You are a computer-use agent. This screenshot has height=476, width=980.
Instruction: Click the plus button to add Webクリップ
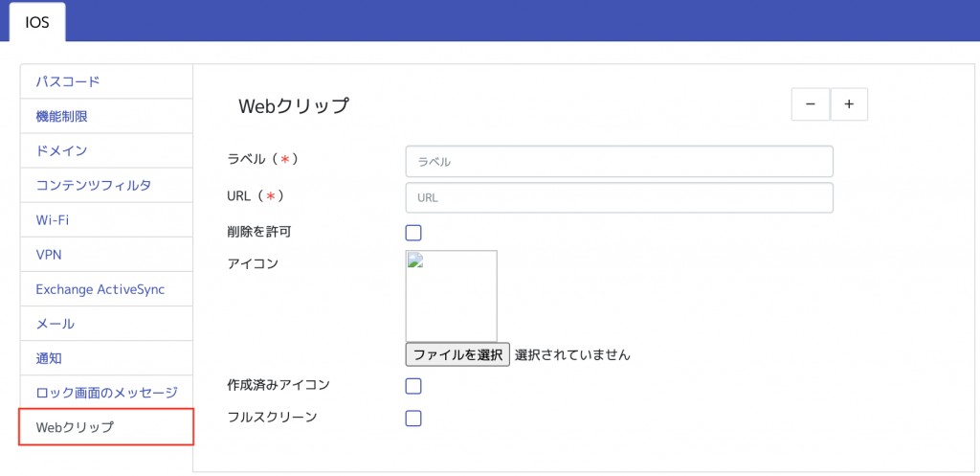click(849, 104)
